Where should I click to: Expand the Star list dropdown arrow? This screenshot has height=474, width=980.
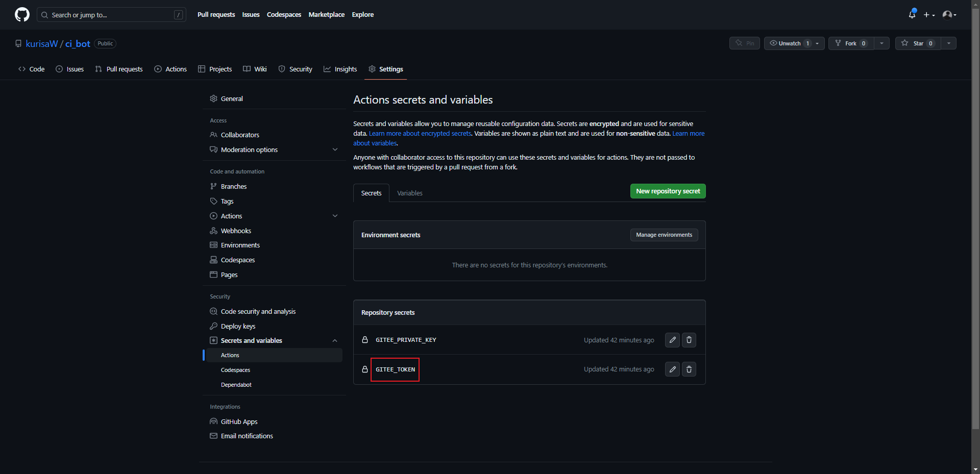pyautogui.click(x=949, y=43)
